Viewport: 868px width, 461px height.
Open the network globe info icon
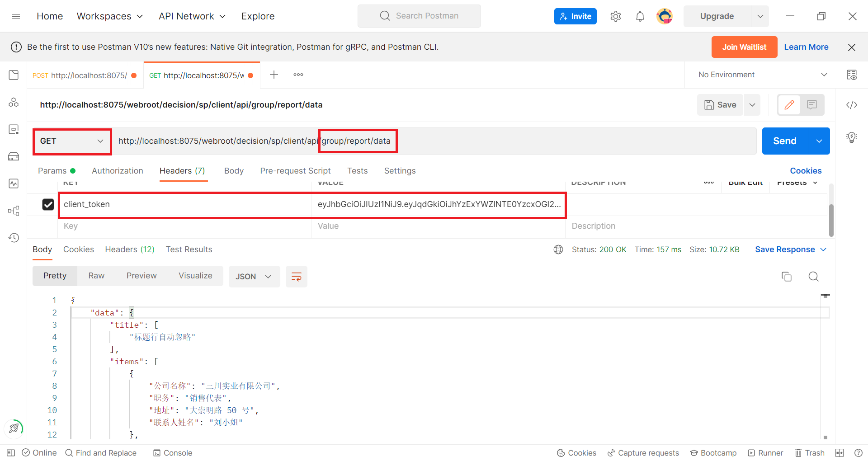[558, 249]
